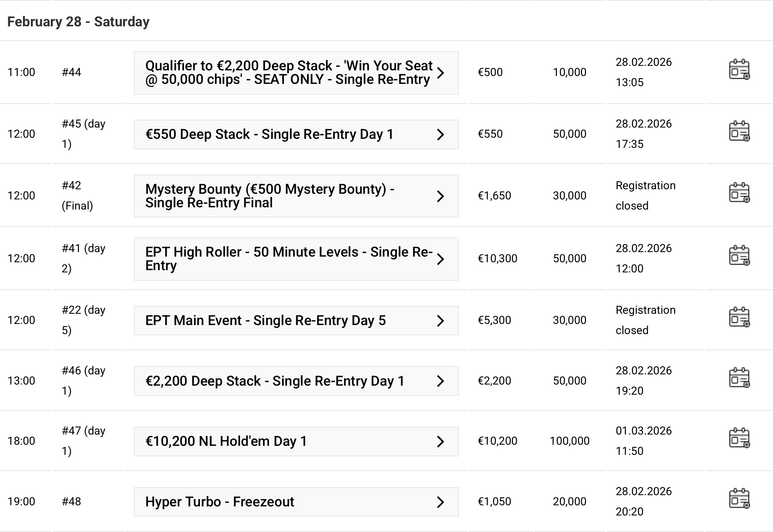Add Mystery Bounty Final to calendar
Image resolution: width=773 pixels, height=532 pixels.
[739, 193]
